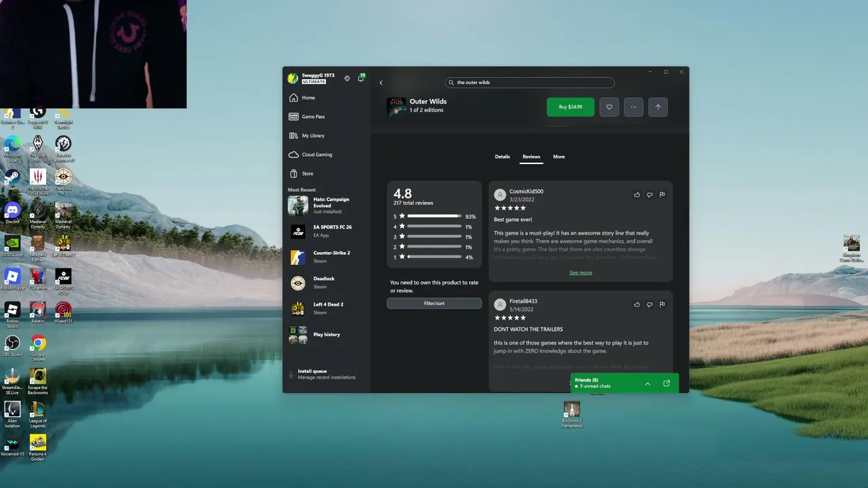868x488 pixels.
Task: Open OBS Studio desktop shortcut
Action: click(12, 346)
